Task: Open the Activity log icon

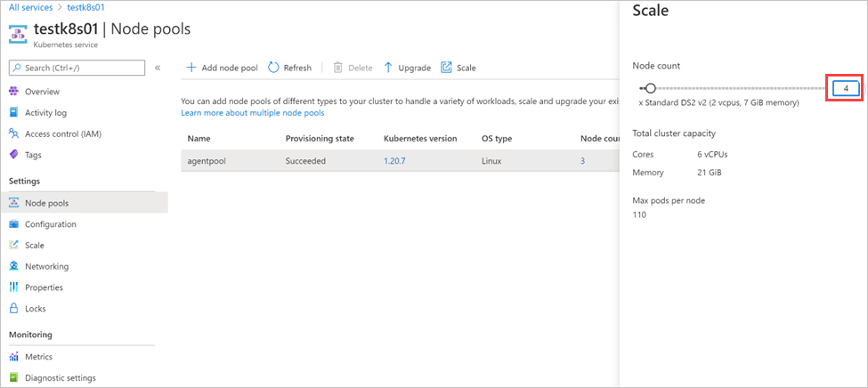Action: coord(13,113)
